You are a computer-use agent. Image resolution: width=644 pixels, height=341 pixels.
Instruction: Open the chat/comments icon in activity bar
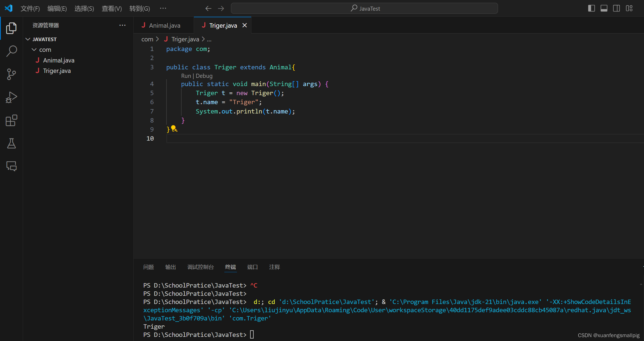point(11,166)
